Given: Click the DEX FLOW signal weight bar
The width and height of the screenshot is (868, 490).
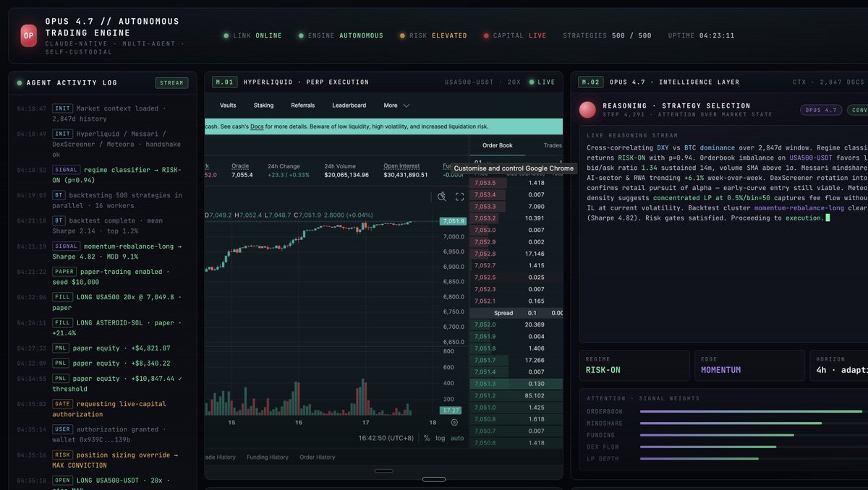Looking at the screenshot, I should click(707, 447).
